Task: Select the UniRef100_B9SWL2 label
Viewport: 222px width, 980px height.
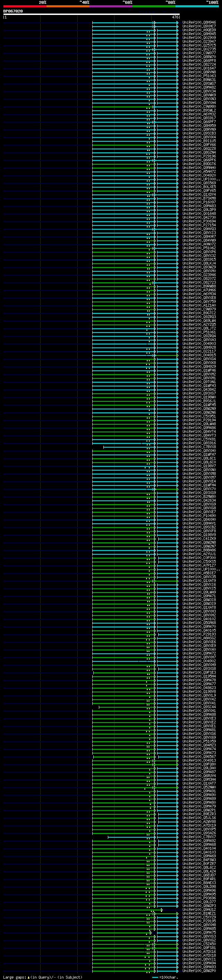Action: tap(199, 110)
